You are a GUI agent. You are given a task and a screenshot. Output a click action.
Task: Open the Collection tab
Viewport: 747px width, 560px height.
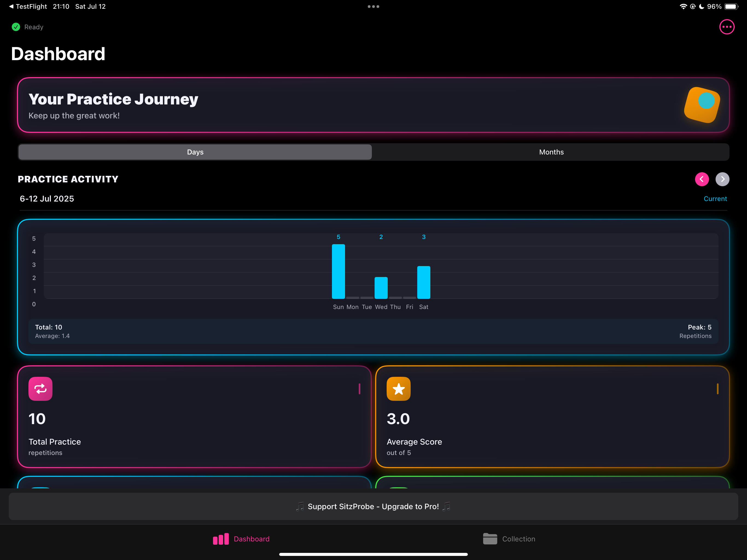click(509, 539)
